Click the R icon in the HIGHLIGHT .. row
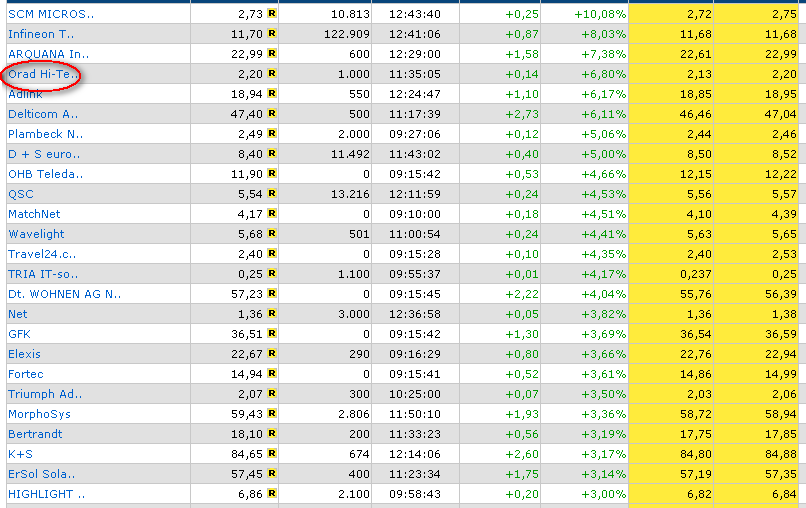The width and height of the screenshot is (806, 508). tap(272, 494)
